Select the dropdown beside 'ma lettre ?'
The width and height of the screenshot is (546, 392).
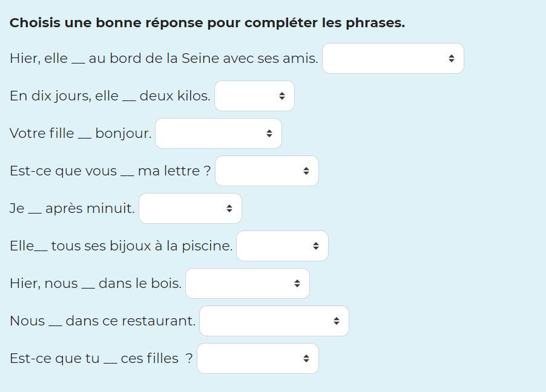266,171
